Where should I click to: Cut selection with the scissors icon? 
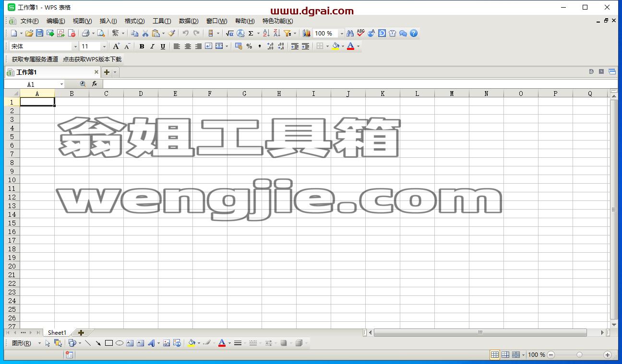(x=145, y=34)
